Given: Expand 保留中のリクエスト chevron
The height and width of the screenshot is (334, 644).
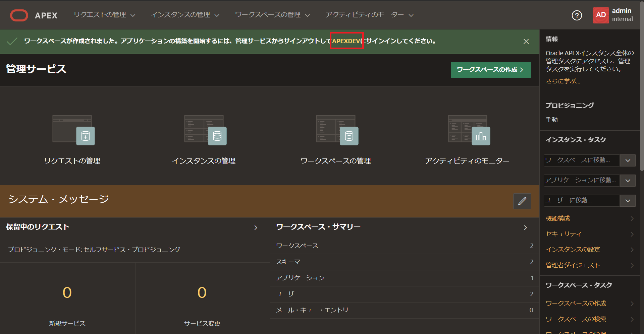Looking at the screenshot, I should [x=256, y=227].
